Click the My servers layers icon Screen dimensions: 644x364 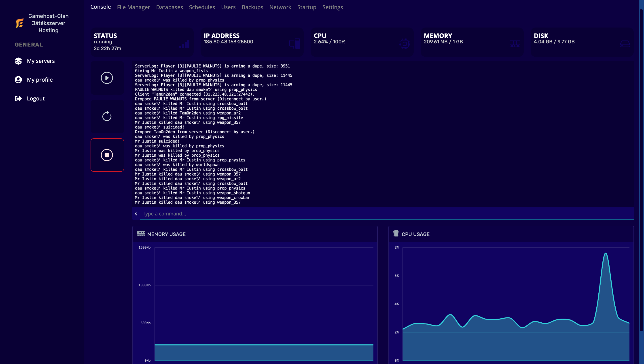point(18,61)
